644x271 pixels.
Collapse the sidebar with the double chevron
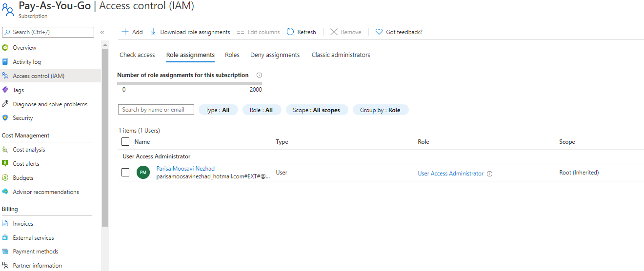click(102, 32)
